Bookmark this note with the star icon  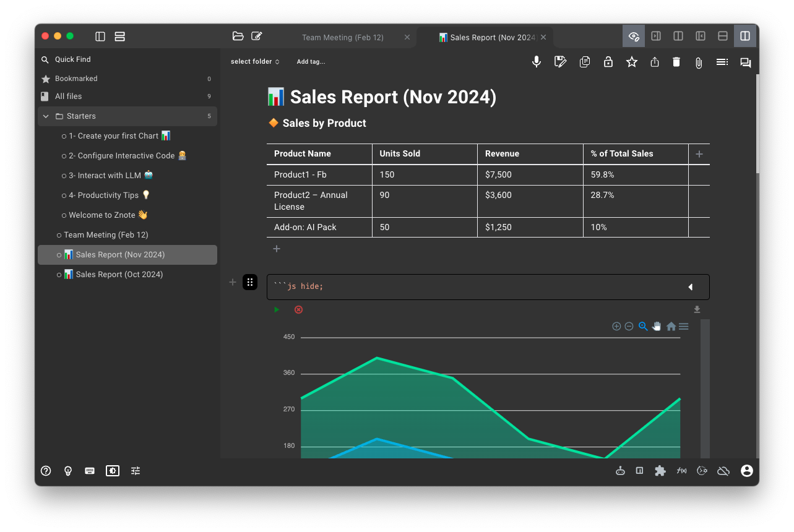pos(632,62)
